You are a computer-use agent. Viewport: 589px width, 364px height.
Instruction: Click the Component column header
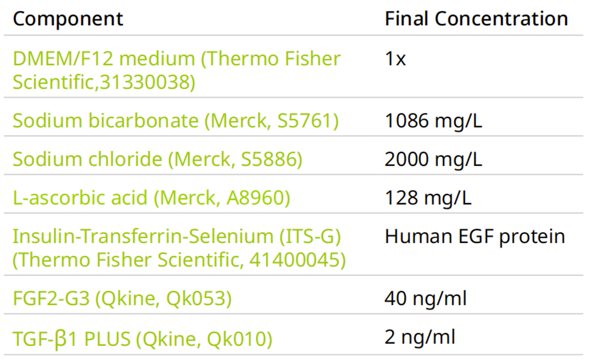68,19
